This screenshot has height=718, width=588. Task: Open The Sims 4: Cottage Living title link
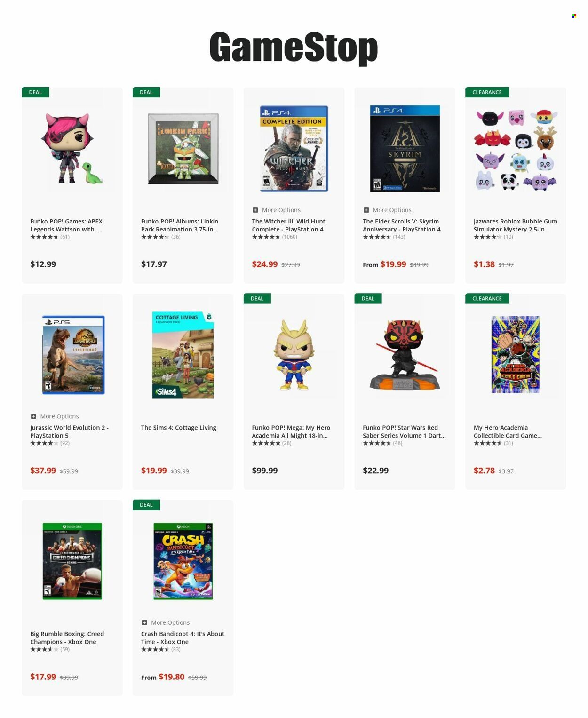tap(179, 427)
